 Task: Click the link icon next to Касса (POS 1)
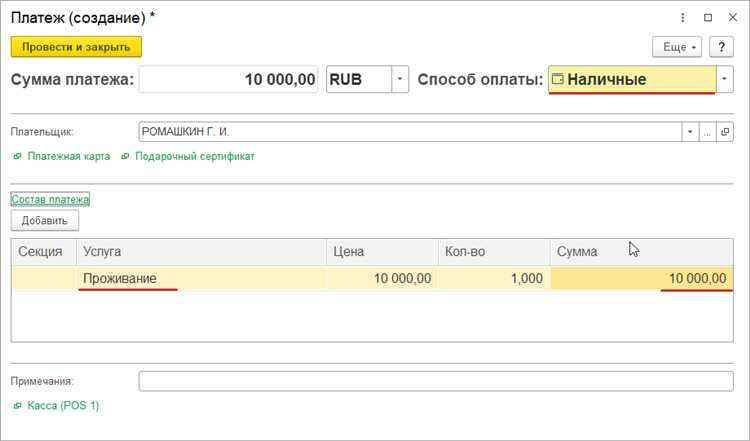click(x=17, y=407)
